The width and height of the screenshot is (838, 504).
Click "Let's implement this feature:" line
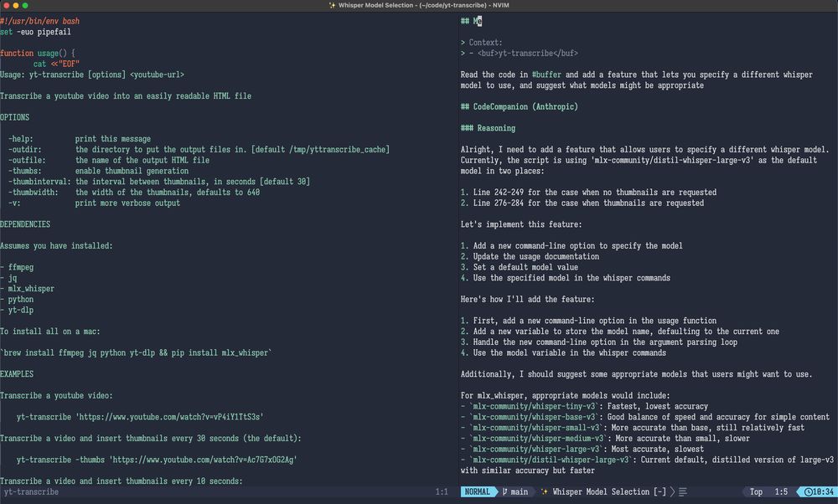pos(521,224)
